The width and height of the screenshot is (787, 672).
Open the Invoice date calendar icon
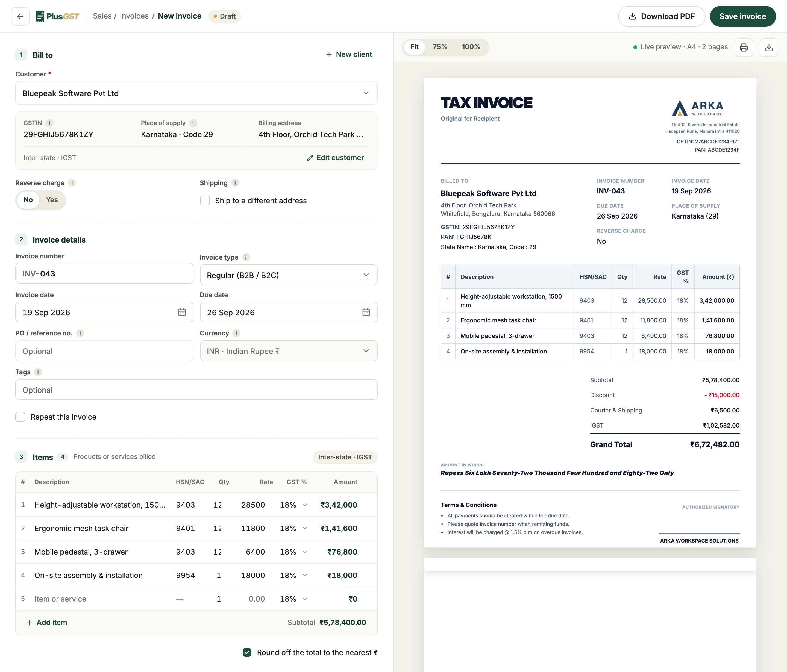click(182, 312)
